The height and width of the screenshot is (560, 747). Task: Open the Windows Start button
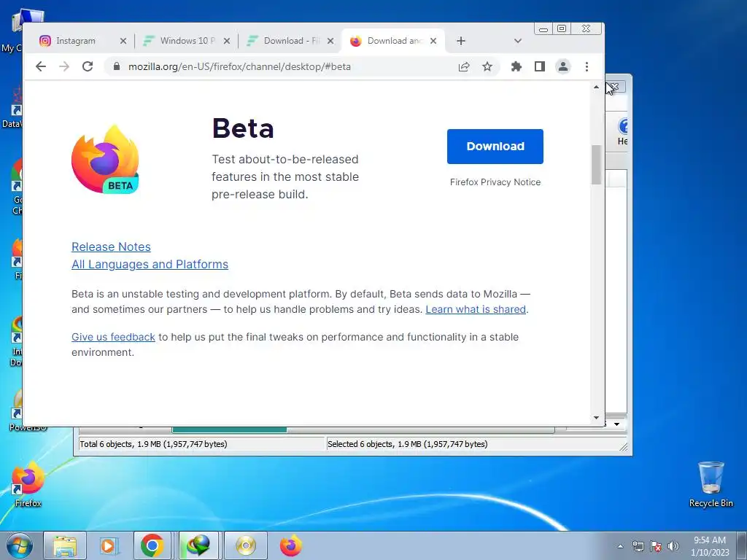tap(20, 545)
